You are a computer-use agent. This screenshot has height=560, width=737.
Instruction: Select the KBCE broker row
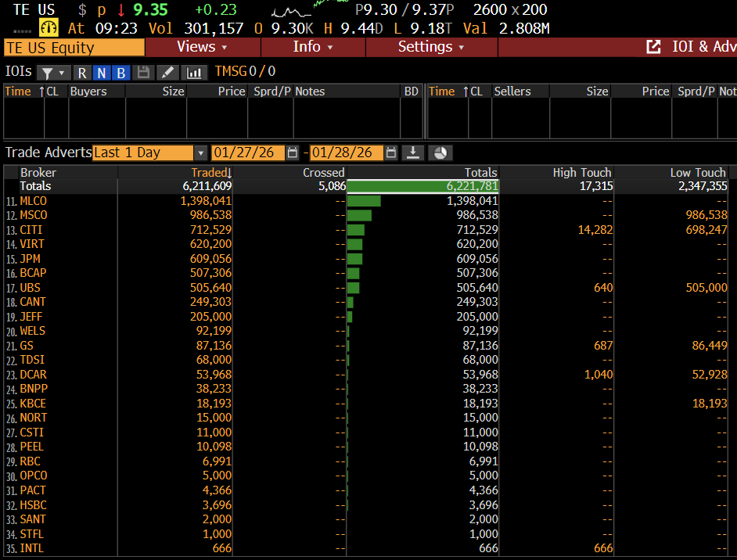point(367,404)
